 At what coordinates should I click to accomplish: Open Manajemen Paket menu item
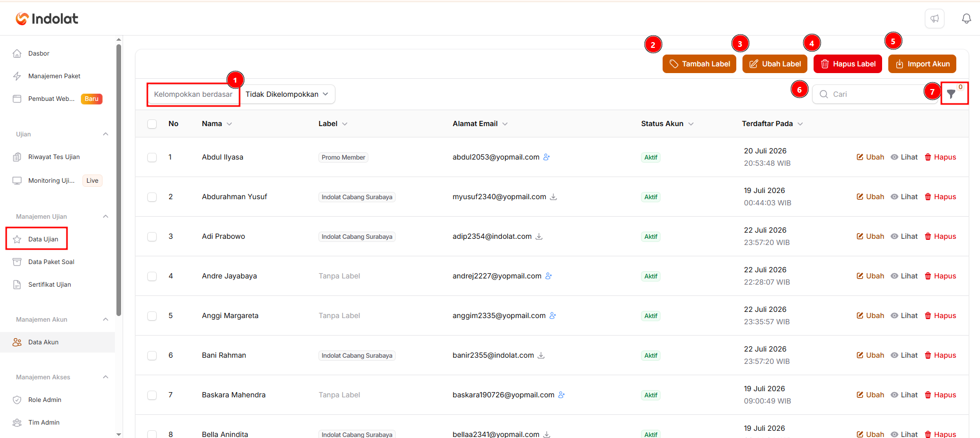[57, 76]
